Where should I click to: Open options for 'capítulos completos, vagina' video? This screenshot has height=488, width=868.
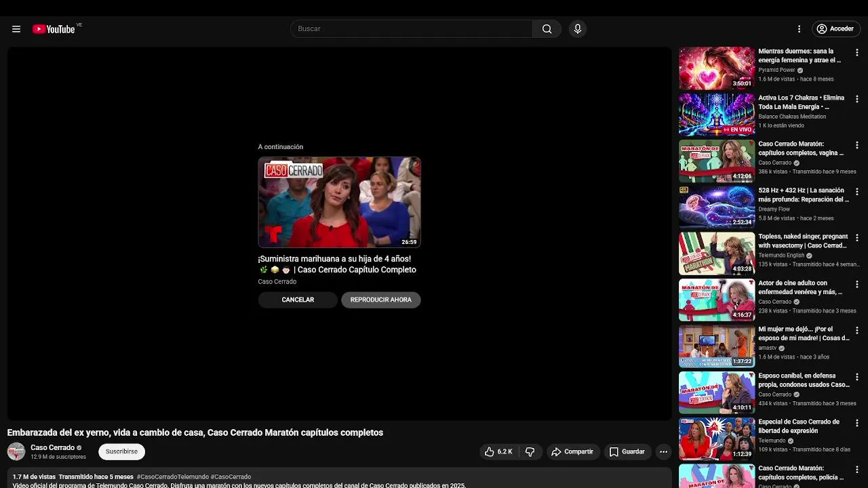pos(857,145)
